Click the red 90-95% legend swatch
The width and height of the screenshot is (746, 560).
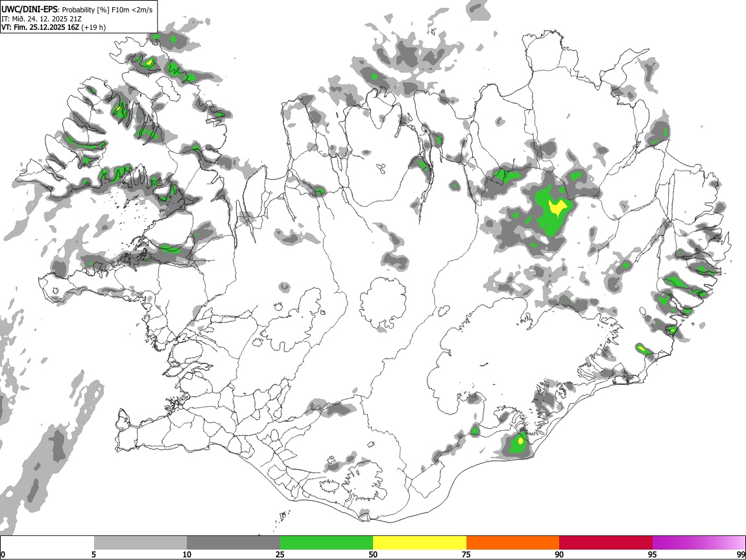pyautogui.click(x=606, y=542)
